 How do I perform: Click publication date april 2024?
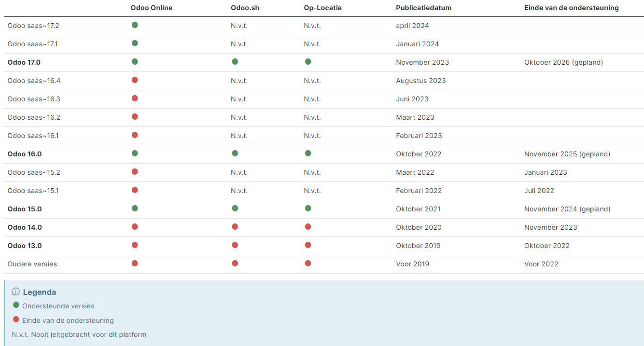pos(412,26)
